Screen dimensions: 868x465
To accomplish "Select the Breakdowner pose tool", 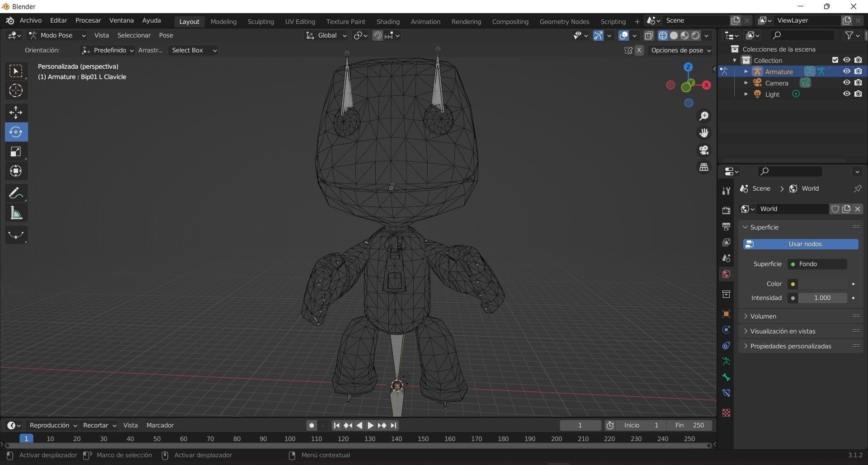I will click(x=16, y=235).
